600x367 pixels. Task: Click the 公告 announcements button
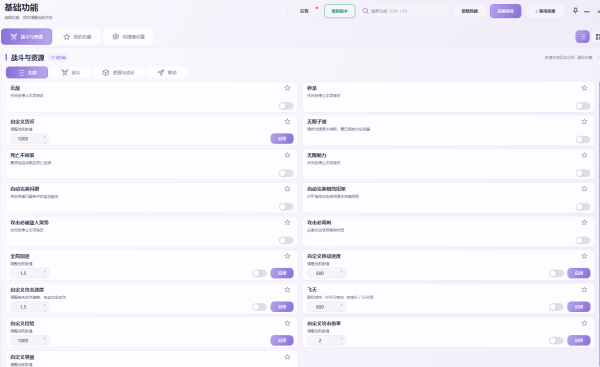(304, 11)
